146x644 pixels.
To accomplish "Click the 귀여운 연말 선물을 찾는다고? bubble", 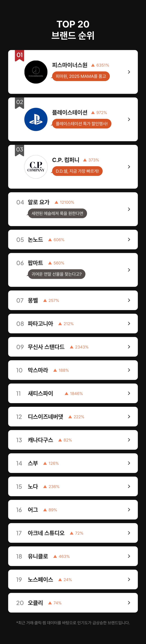I will [x=56, y=274].
